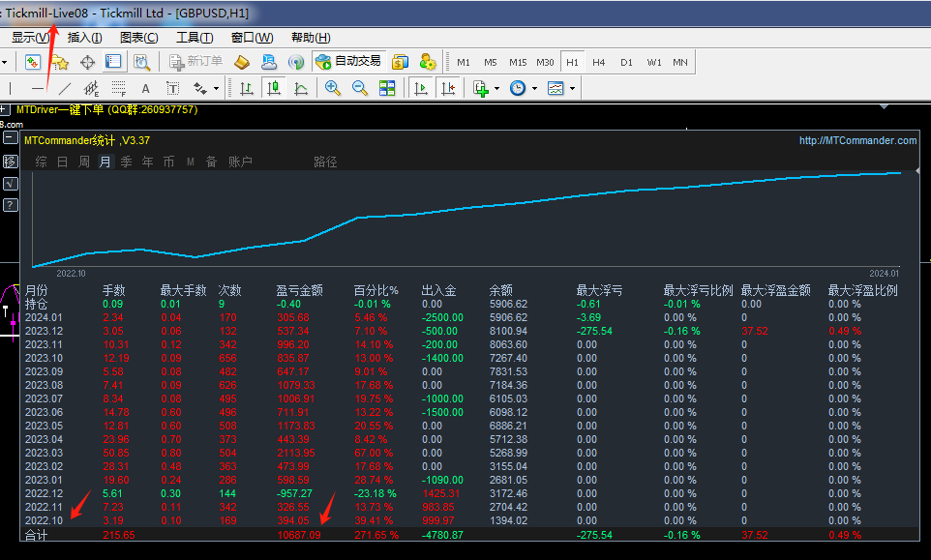The width and height of the screenshot is (931, 560).
Task: Click the 新订单 new order button
Action: coord(195,62)
